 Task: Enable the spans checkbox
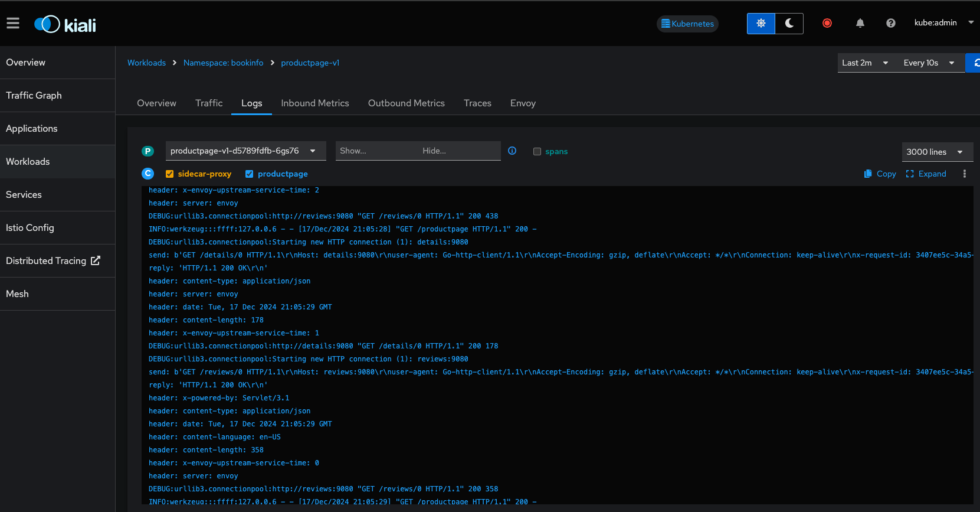point(537,151)
